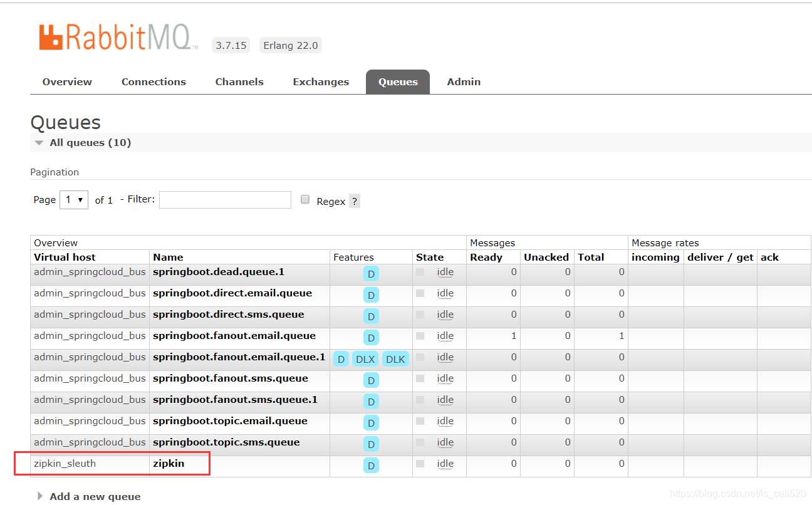The height and width of the screenshot is (505, 812).
Task: Select the DLK badge on springboot.fanout.email.queue.1
Action: point(395,359)
